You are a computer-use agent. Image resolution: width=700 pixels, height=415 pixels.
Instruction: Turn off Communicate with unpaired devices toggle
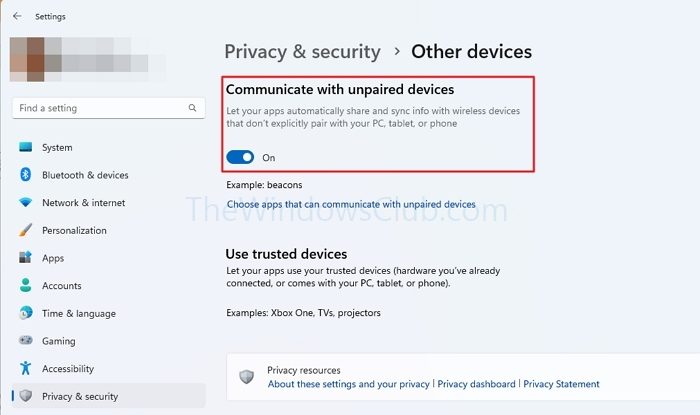tap(240, 157)
